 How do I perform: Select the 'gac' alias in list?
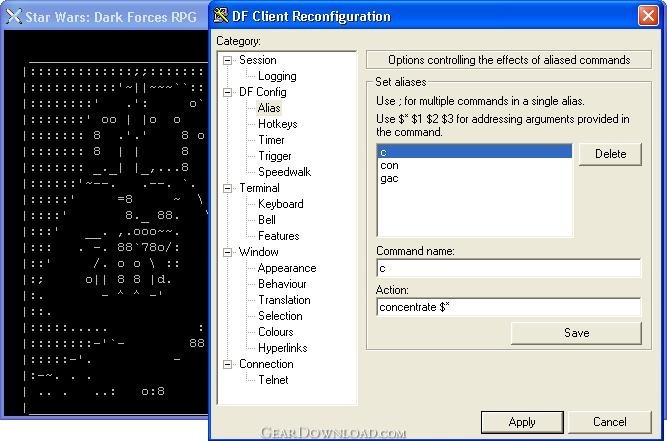[474, 178]
